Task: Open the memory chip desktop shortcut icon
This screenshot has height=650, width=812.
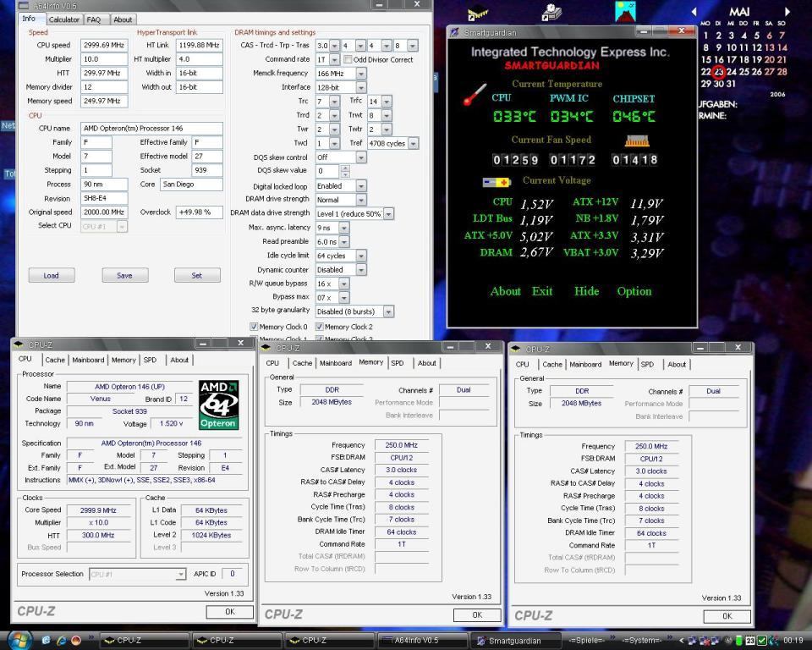Action: coord(477,13)
